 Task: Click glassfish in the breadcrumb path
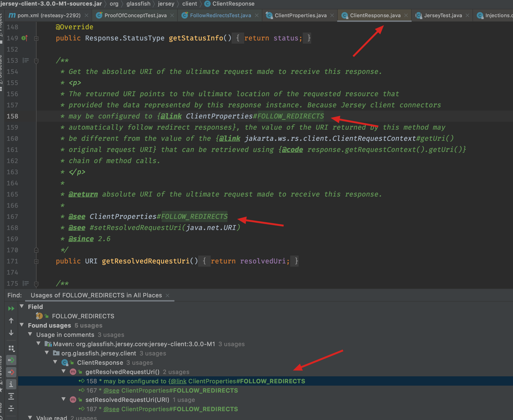point(138,4)
